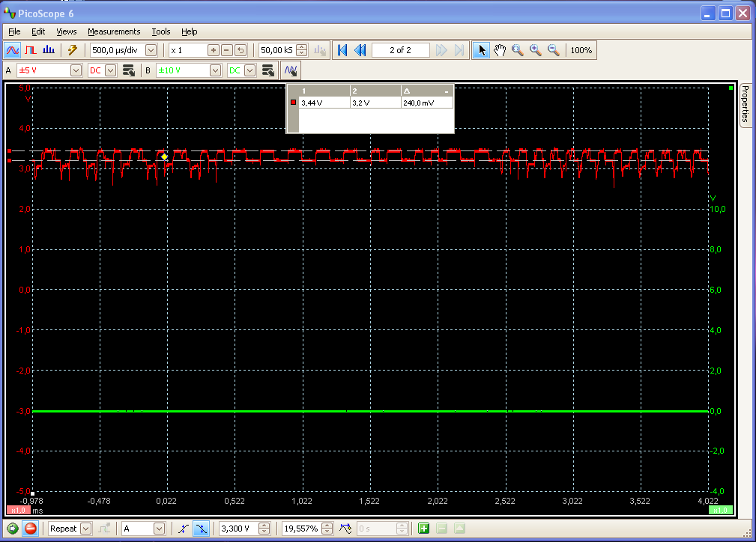Open trigger source channel A dropdown
The width and height of the screenshot is (756, 542).
[159, 529]
